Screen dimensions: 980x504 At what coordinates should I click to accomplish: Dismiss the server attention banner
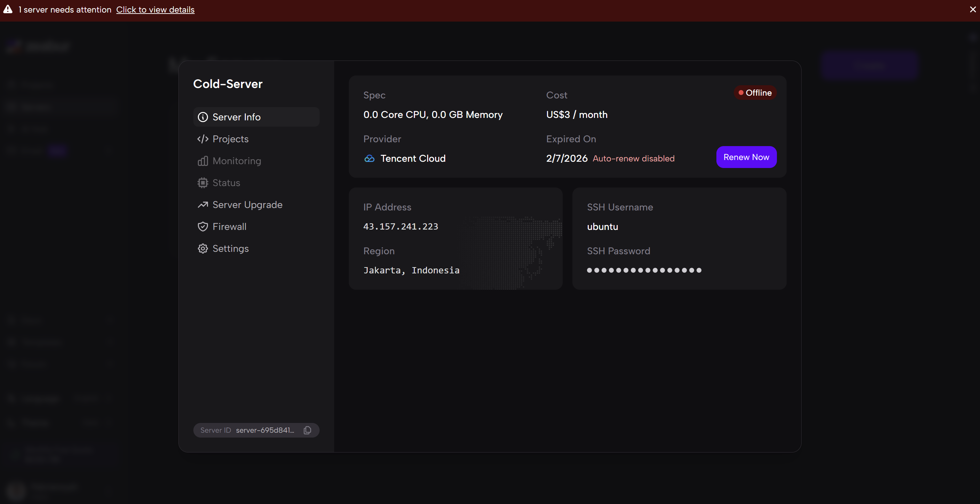[972, 9]
